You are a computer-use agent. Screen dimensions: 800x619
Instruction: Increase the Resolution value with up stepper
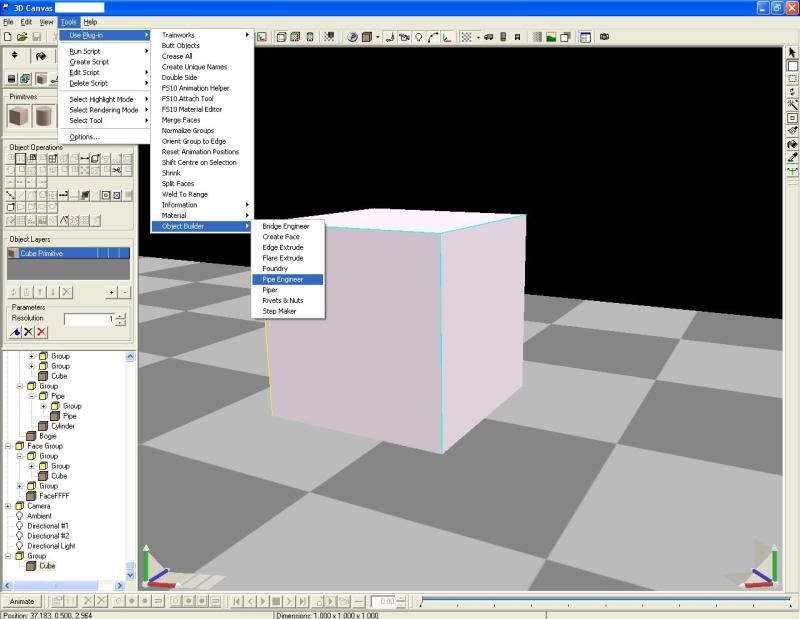point(120,315)
